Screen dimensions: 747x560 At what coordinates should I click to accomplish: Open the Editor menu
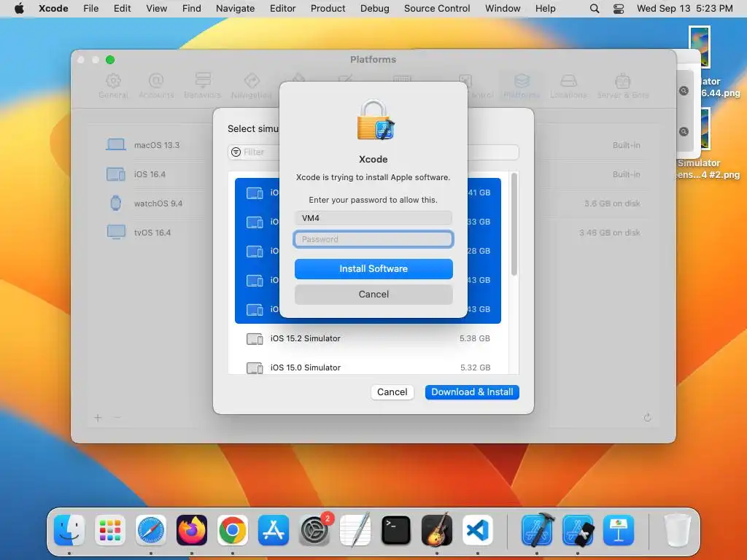pos(282,9)
